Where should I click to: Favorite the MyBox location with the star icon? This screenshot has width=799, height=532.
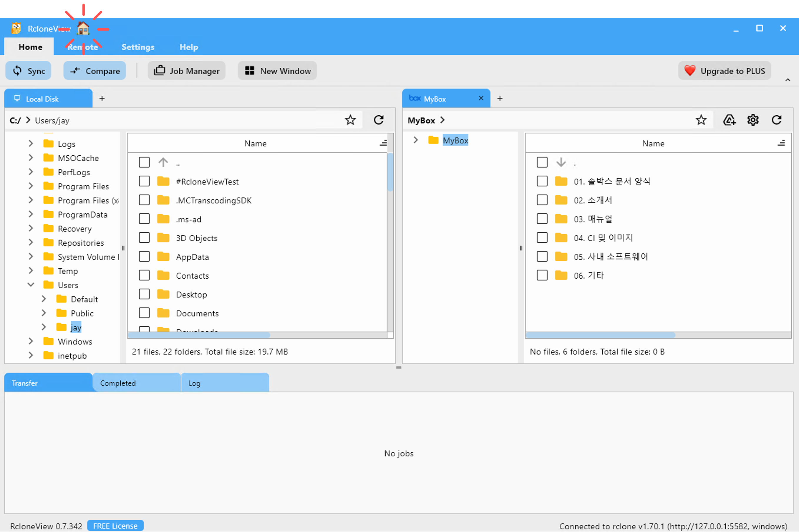(x=701, y=120)
